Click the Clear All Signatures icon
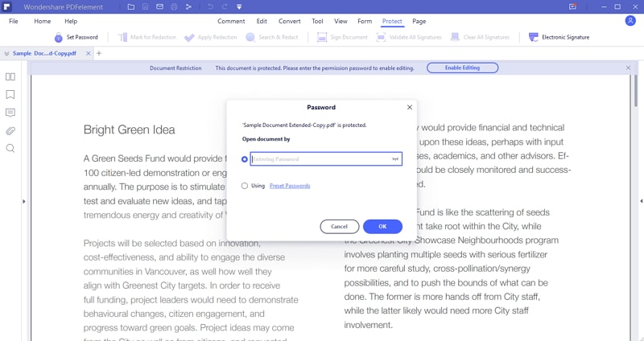Image resolution: width=644 pixels, height=341 pixels. click(x=455, y=37)
